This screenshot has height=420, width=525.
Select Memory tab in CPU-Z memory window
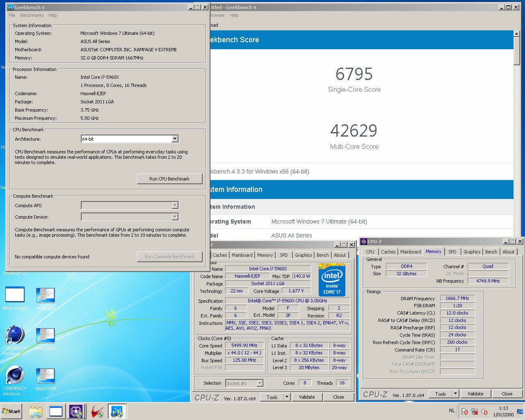pos(434,251)
